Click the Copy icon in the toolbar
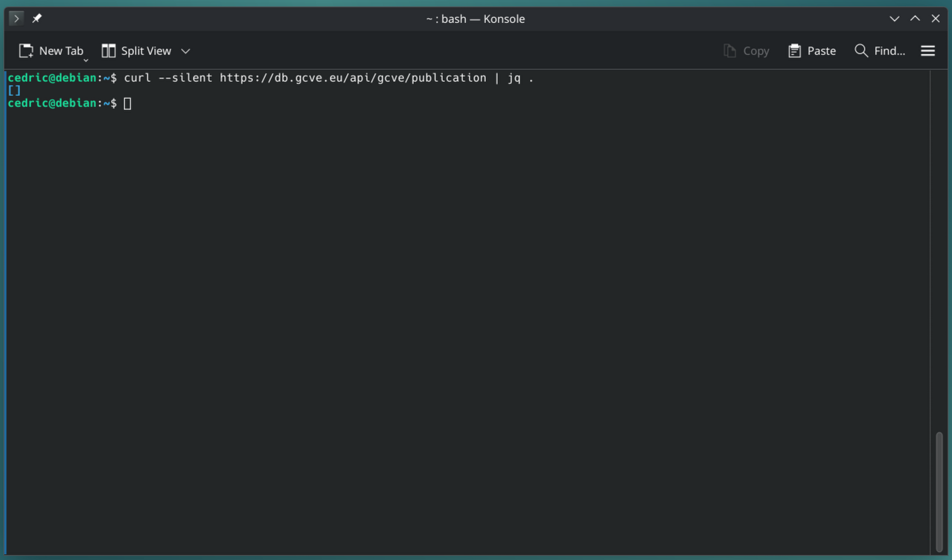This screenshot has height=560, width=952. (729, 51)
